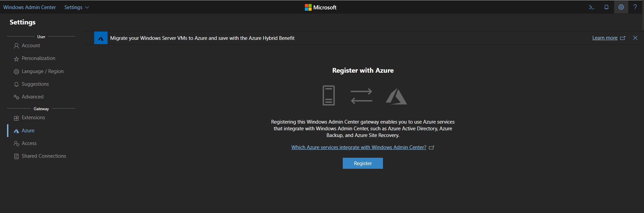The width and height of the screenshot is (644, 213).
Task: Go to Personalization settings
Action: click(x=39, y=58)
